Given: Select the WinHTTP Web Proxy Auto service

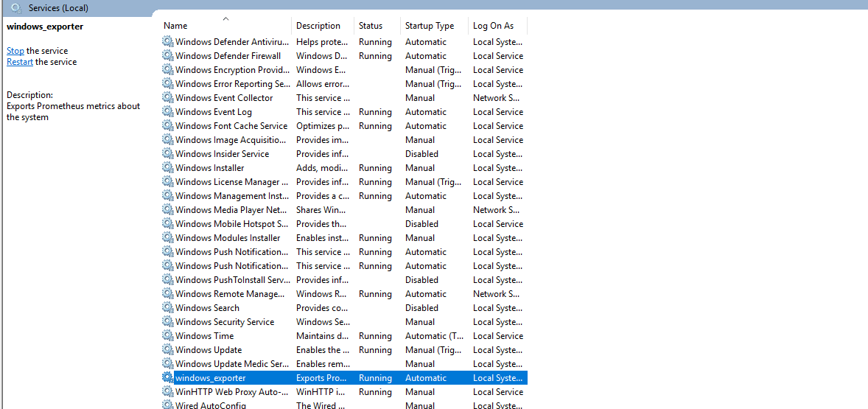Looking at the screenshot, I should tap(231, 392).
